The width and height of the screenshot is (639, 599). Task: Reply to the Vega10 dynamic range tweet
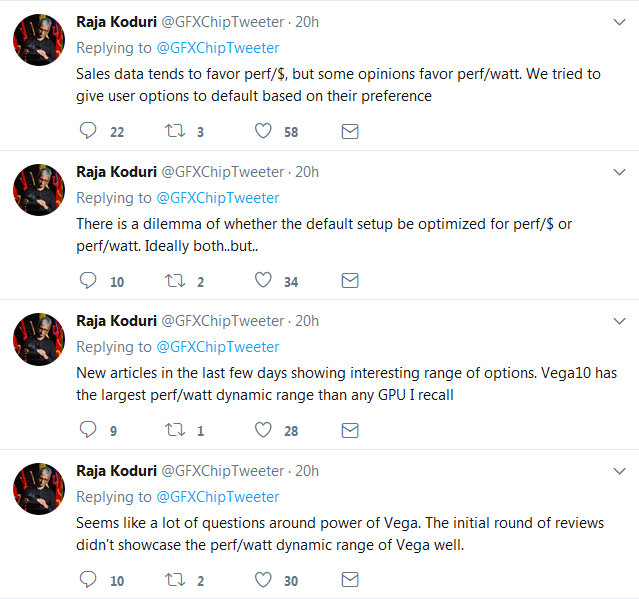(x=88, y=430)
